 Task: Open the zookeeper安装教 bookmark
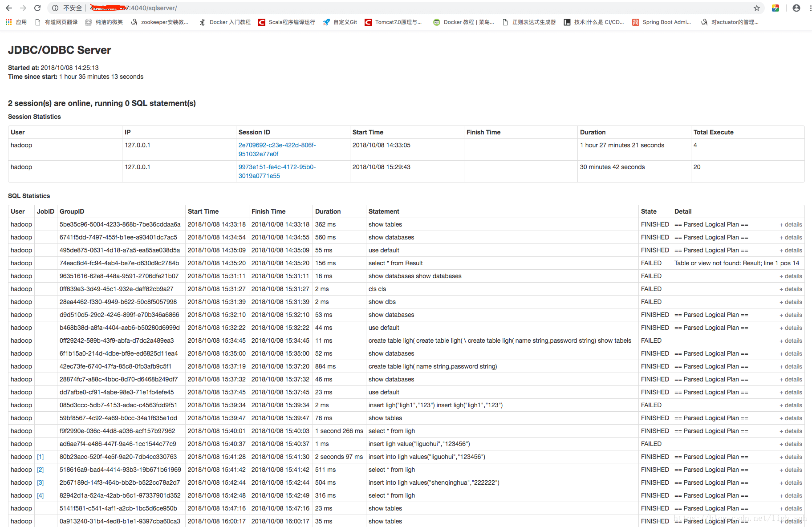click(x=159, y=22)
